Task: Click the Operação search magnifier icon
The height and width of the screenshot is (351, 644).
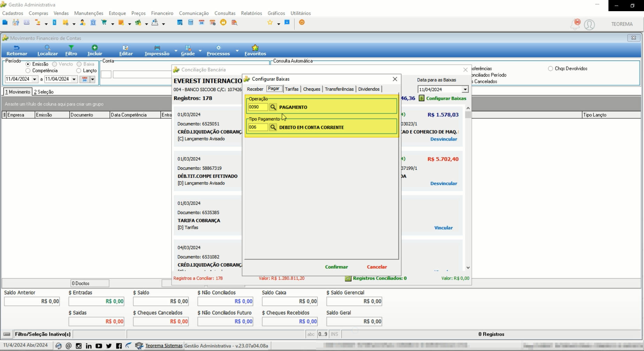Action: click(x=273, y=107)
